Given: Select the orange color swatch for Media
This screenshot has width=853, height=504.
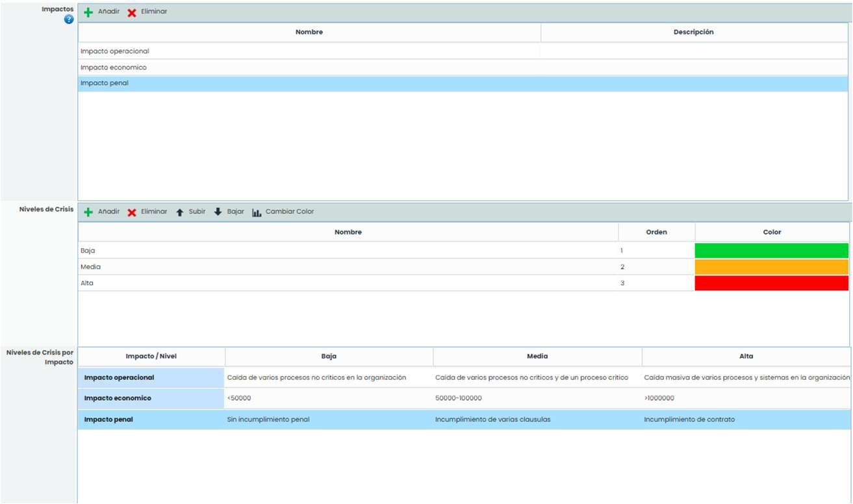Looking at the screenshot, I should coord(771,267).
